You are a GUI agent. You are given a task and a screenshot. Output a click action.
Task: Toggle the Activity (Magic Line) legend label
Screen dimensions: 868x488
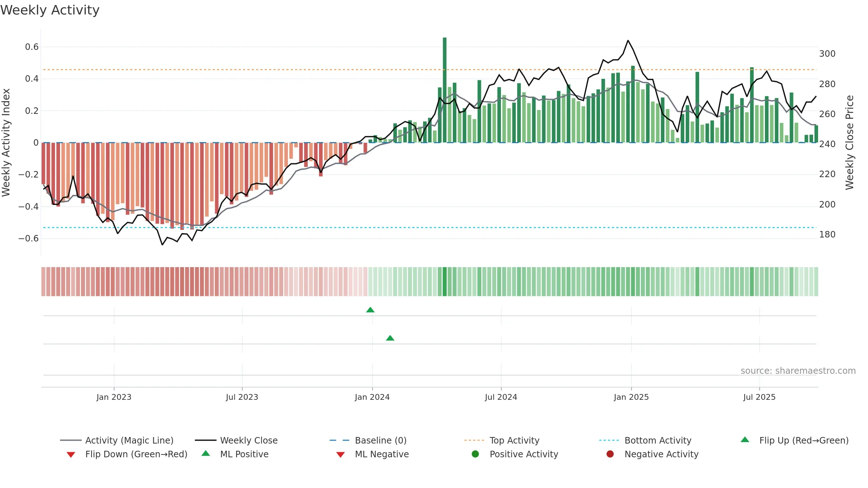click(129, 440)
